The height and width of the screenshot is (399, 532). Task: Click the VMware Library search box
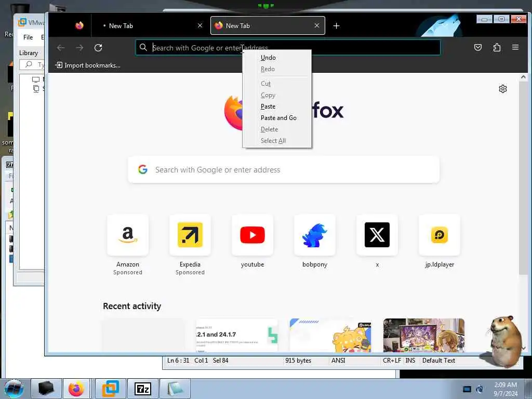(32, 64)
